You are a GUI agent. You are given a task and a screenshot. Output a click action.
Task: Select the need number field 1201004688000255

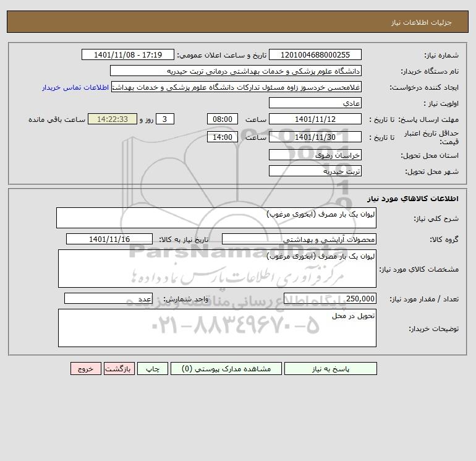[x=315, y=54]
